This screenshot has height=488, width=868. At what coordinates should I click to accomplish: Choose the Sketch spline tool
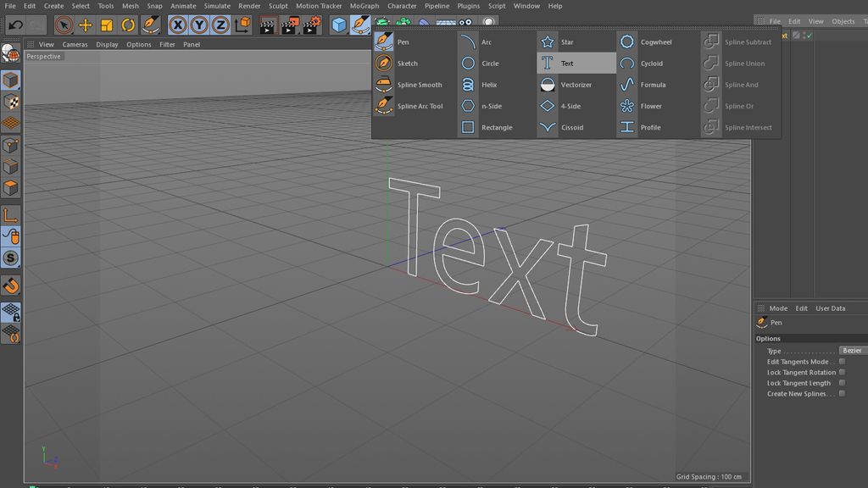(408, 63)
